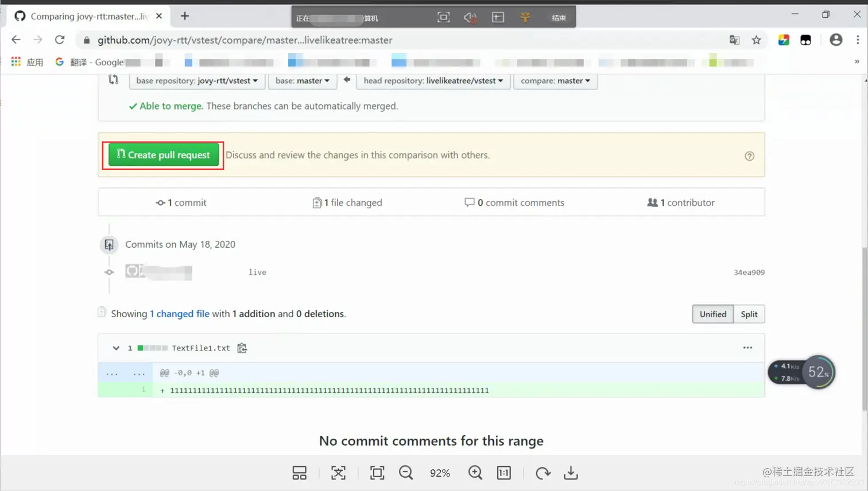Open the 1 contributor tab
Viewport: 868px width, 491px height.
pos(681,202)
